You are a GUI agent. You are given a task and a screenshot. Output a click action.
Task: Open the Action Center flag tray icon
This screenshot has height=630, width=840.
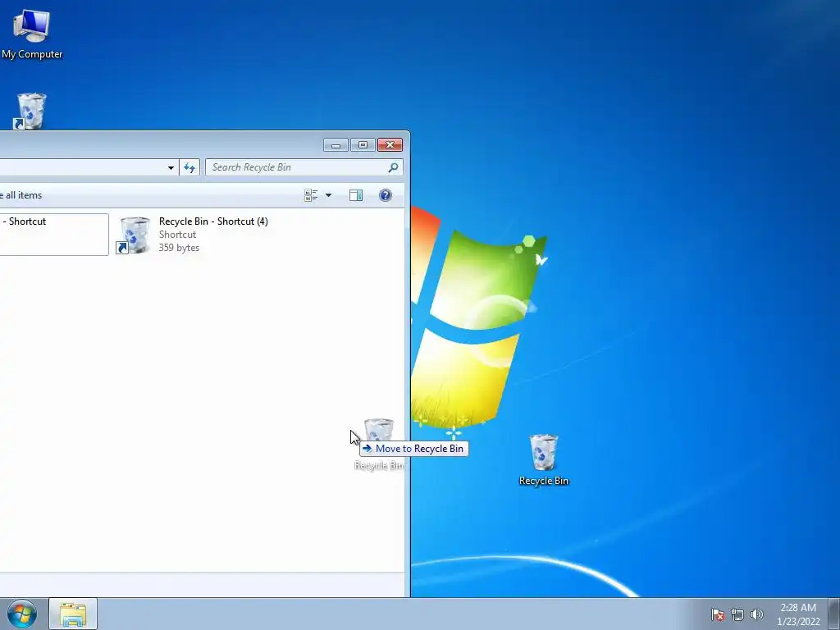coord(717,614)
